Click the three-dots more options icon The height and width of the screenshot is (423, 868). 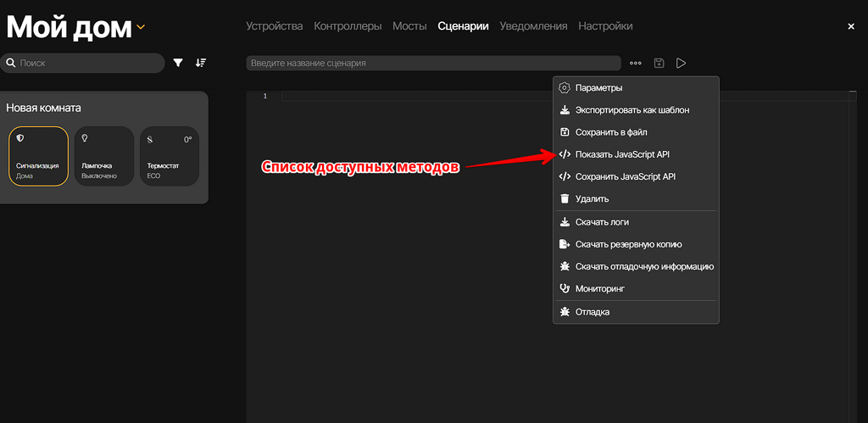[x=635, y=64]
